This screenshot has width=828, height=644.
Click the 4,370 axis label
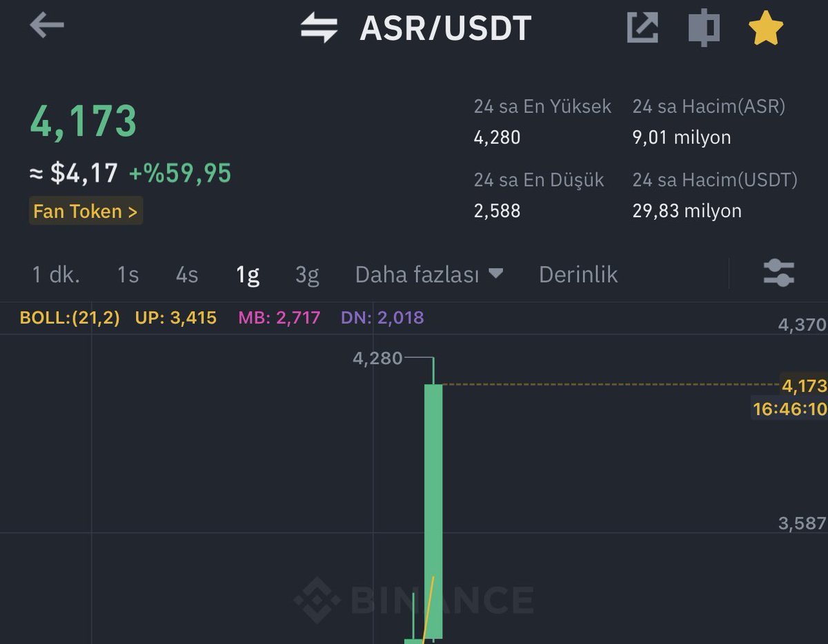click(x=802, y=325)
